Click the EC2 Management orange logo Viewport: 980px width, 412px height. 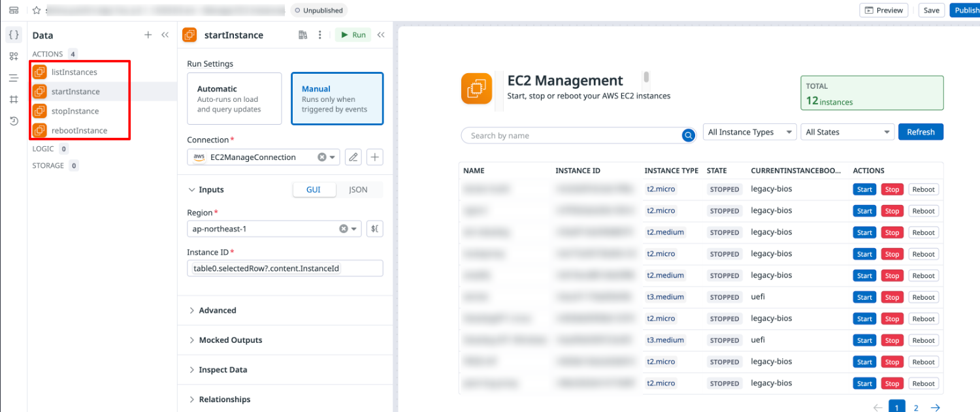[x=476, y=88]
